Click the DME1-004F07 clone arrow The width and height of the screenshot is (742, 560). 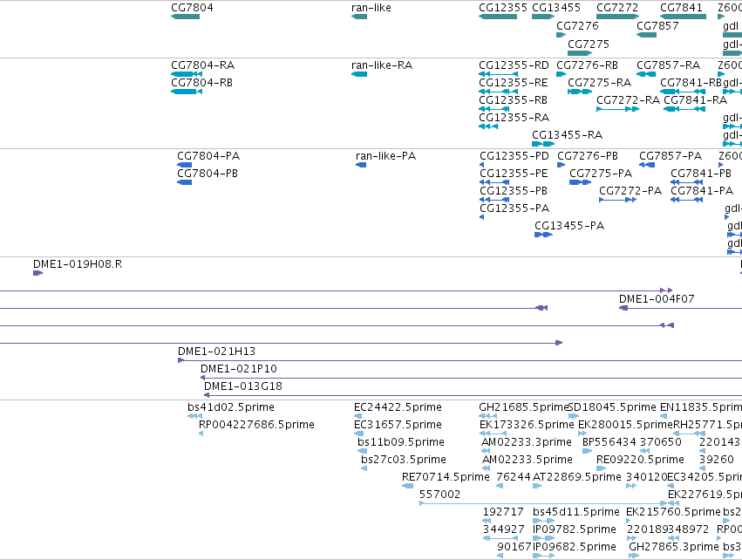680,308
